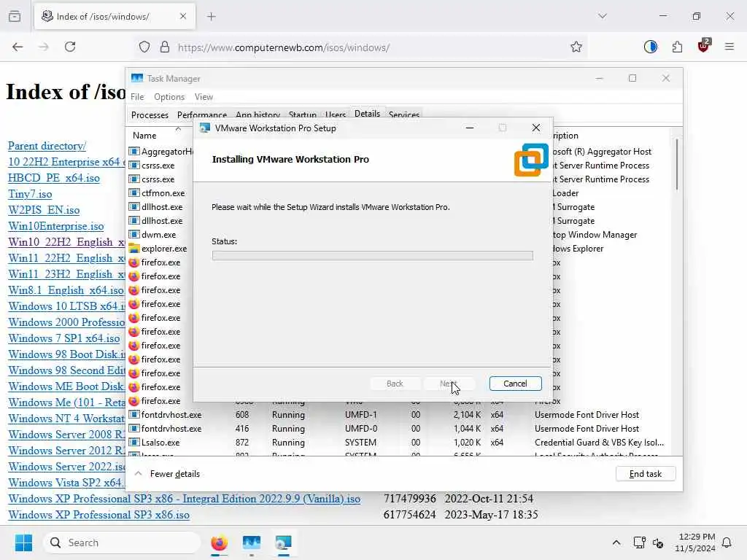The height and width of the screenshot is (560, 747).
Task: Select the dwm.exe process row
Action: pos(160,235)
